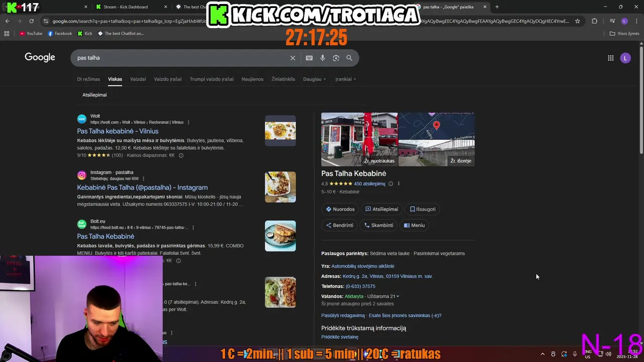
Task: Show info icon beside 450 atsiliepimų
Action: 390,184
